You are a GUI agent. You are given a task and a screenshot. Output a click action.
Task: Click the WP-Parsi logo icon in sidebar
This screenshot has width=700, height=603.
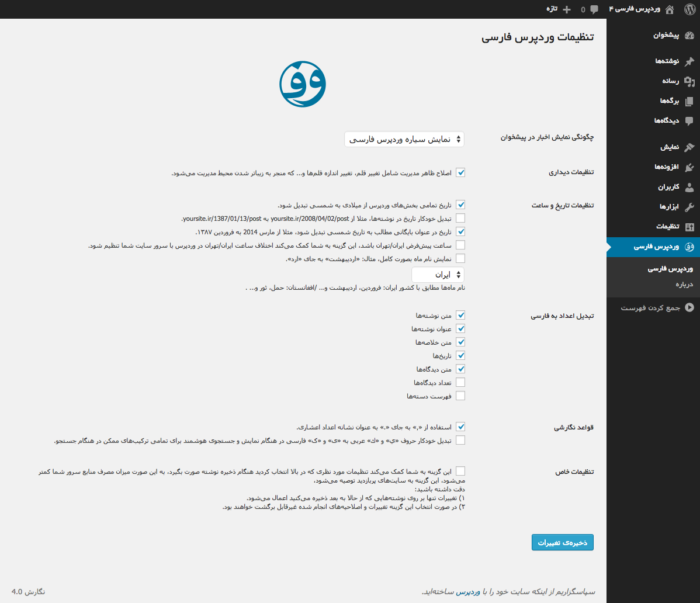tap(689, 247)
